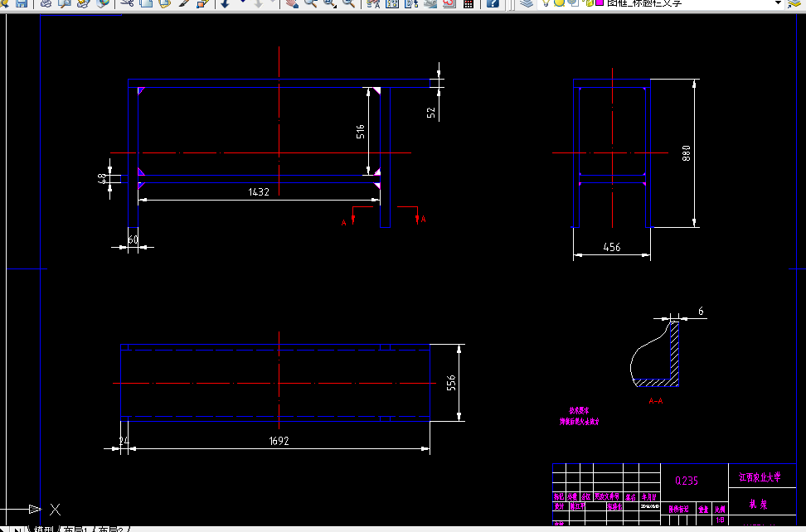Click the 江西农业大学 title block text
The width and height of the screenshot is (806, 532).
(x=760, y=477)
